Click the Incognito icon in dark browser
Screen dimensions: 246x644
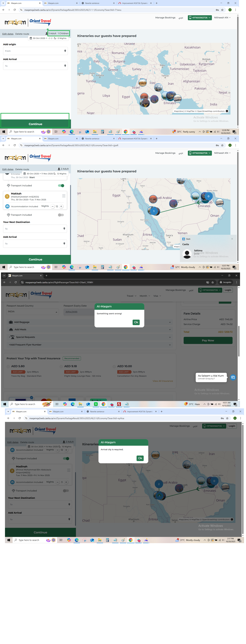coord(221,282)
